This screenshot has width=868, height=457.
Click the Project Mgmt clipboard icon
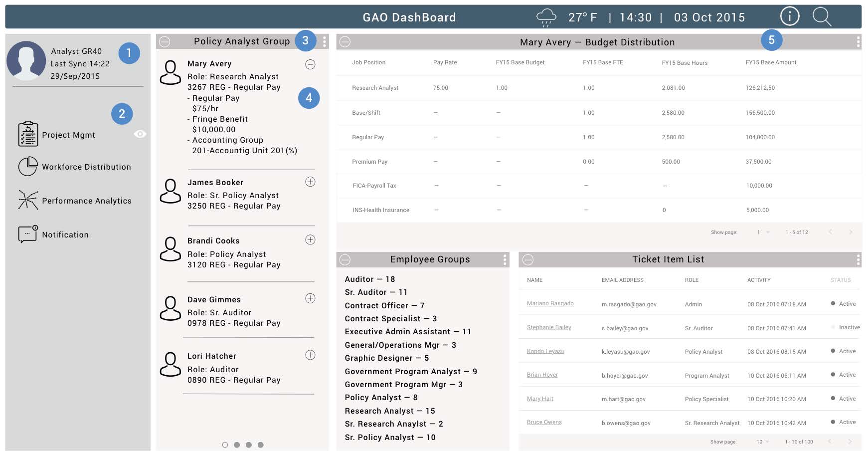[28, 134]
